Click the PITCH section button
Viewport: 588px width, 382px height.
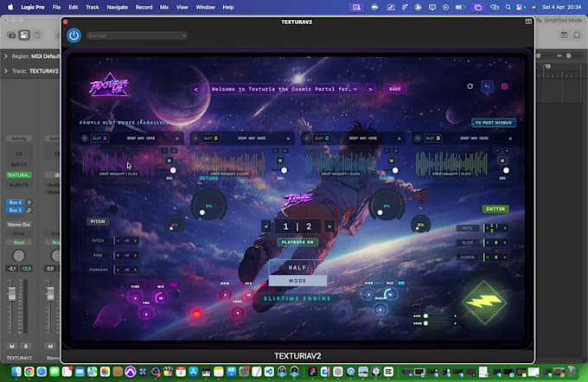(x=98, y=221)
